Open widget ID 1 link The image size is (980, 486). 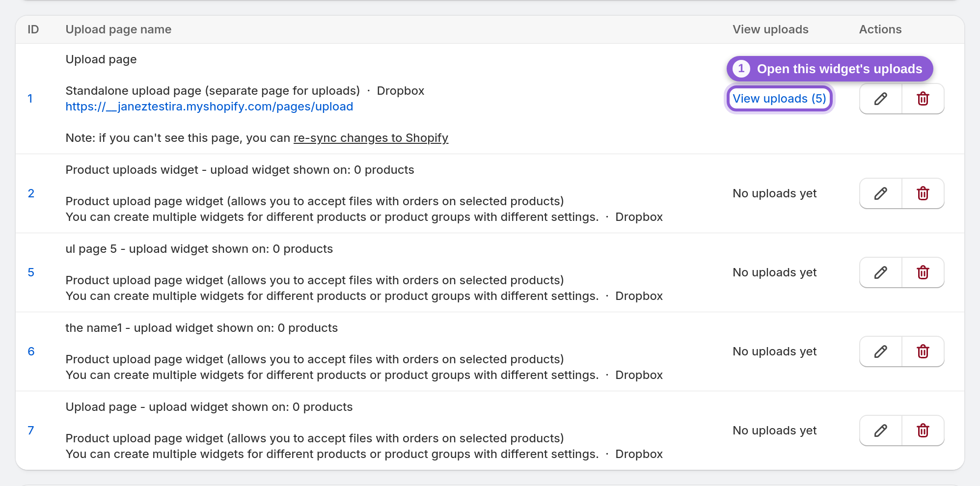tap(30, 99)
